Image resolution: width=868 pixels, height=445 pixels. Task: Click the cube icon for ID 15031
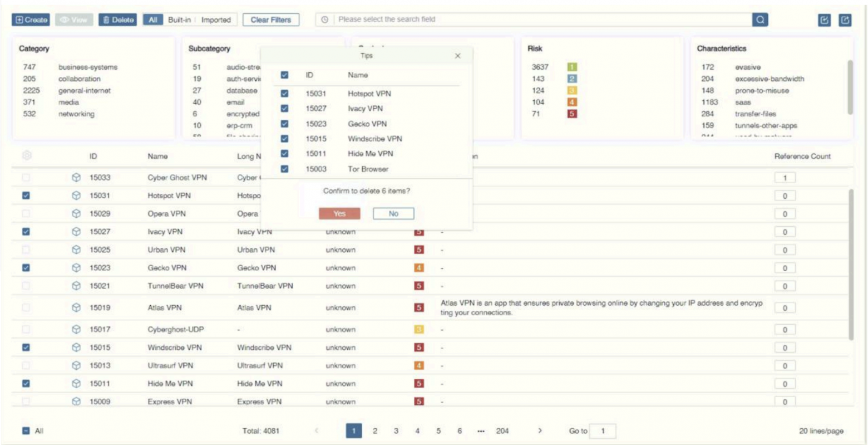76,195
